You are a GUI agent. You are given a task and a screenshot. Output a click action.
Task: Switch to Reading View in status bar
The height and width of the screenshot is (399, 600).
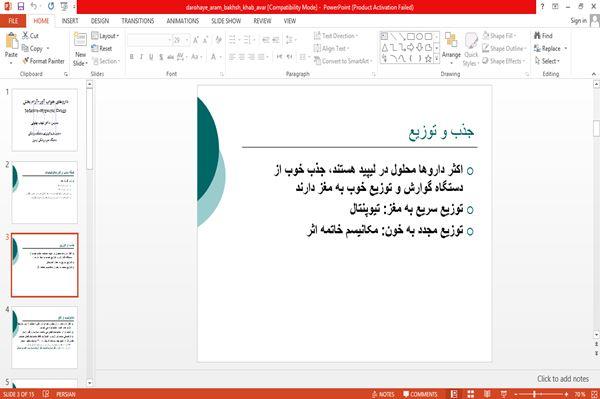pos(487,394)
